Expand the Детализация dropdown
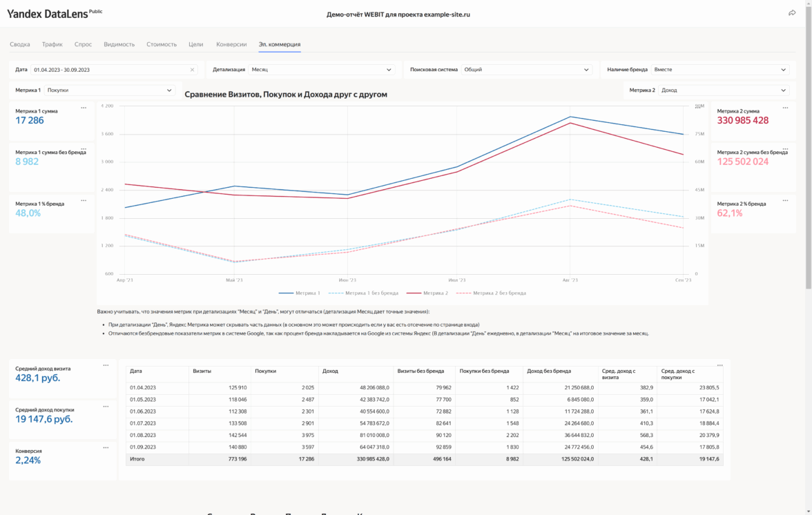Screen dimensions: 812x515 (x=322, y=70)
